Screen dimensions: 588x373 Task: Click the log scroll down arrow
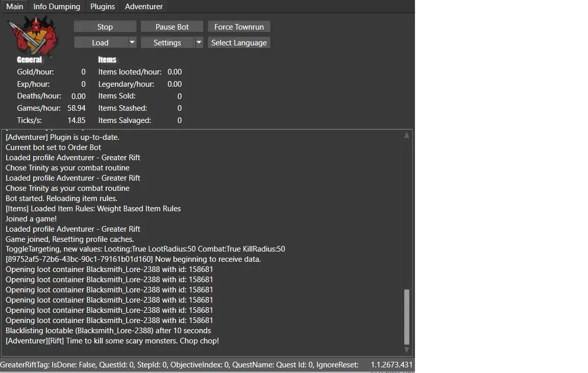tap(407, 350)
